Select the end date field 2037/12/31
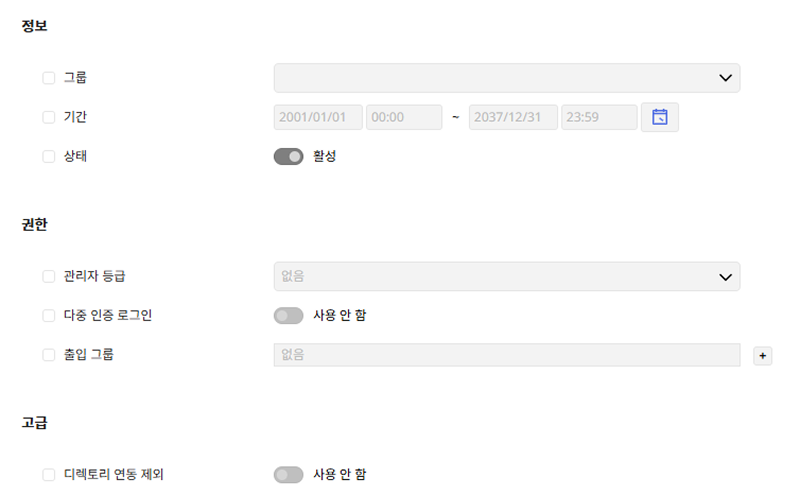 (x=512, y=117)
